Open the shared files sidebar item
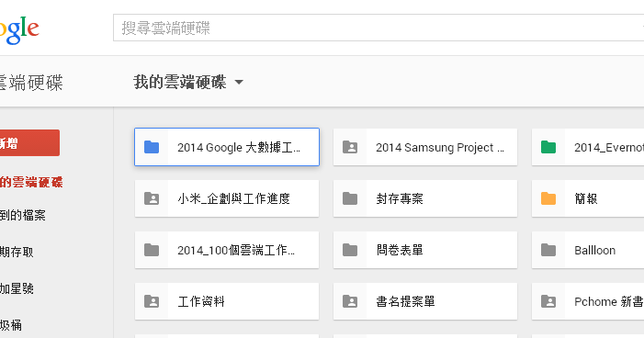644x338 pixels. pos(23,215)
